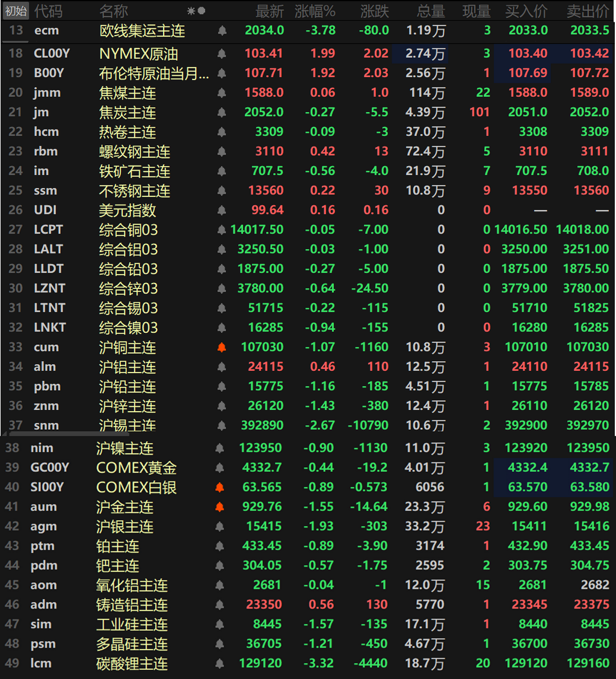Open the 螺纹钢主连 quote row

[308, 152]
